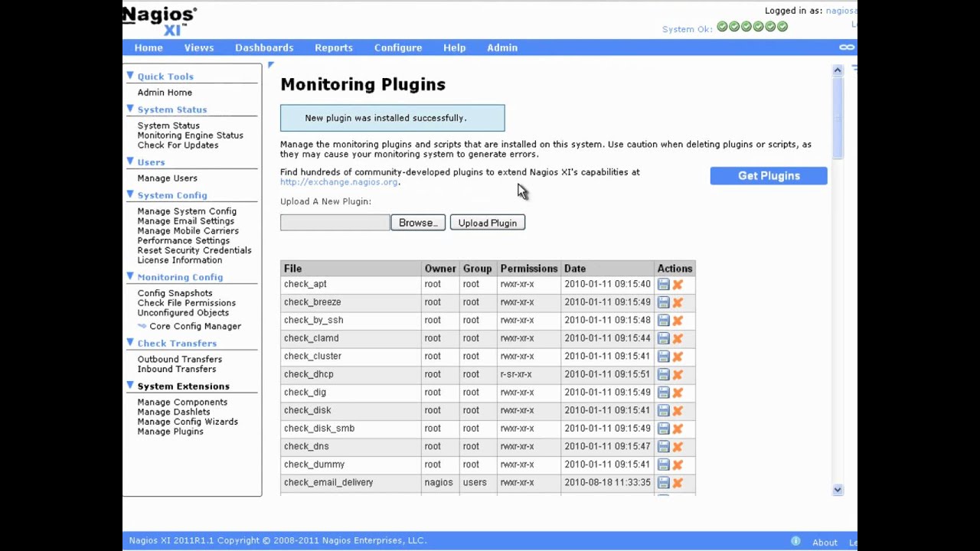The image size is (980, 551).
Task: Open Manage Components
Action: point(182,403)
